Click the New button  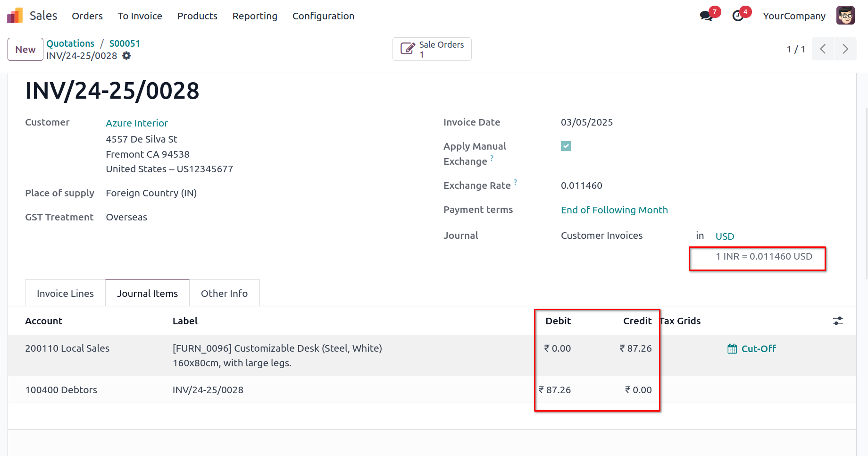(x=25, y=50)
